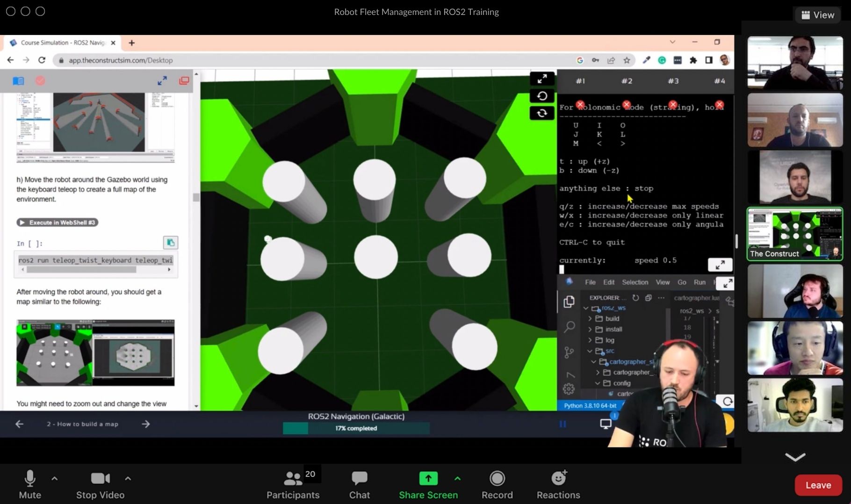Open the IDE settings gear
Viewport: 851px width, 504px height.
click(x=569, y=389)
